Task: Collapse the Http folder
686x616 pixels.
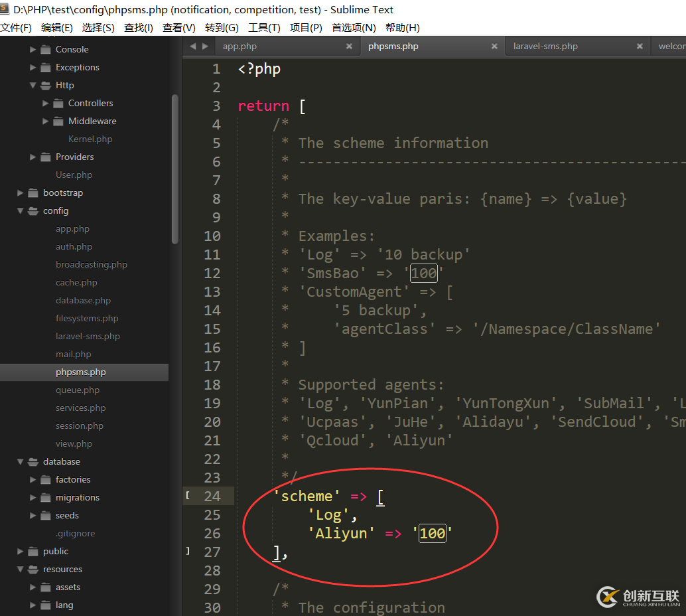Action: point(33,86)
